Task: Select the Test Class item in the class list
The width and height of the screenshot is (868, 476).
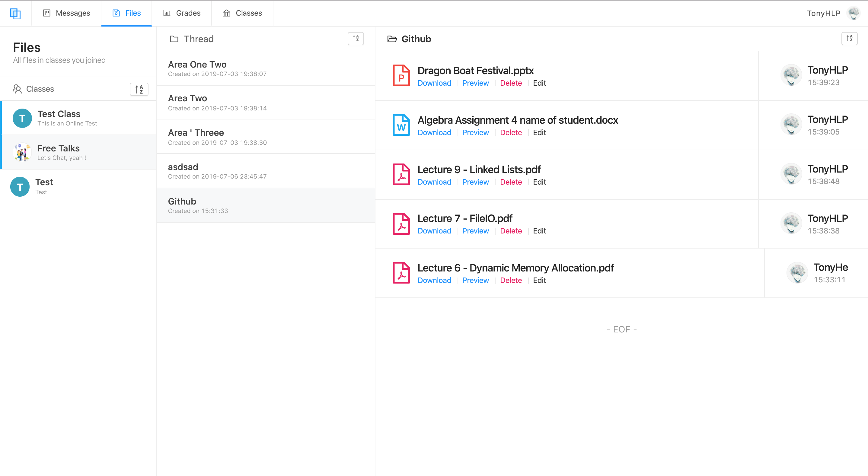Action: point(79,118)
